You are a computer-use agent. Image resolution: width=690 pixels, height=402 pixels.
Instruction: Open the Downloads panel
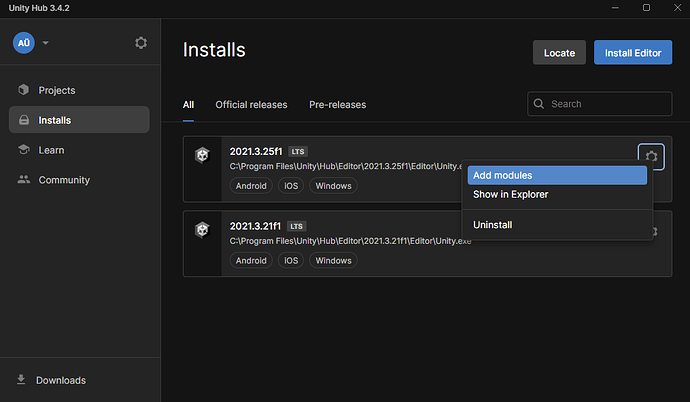click(60, 380)
